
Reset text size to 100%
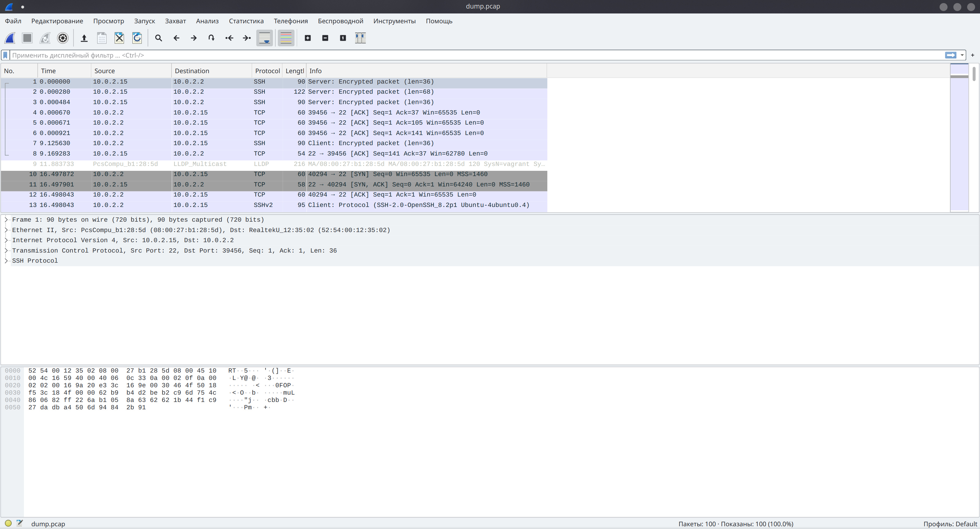point(342,38)
